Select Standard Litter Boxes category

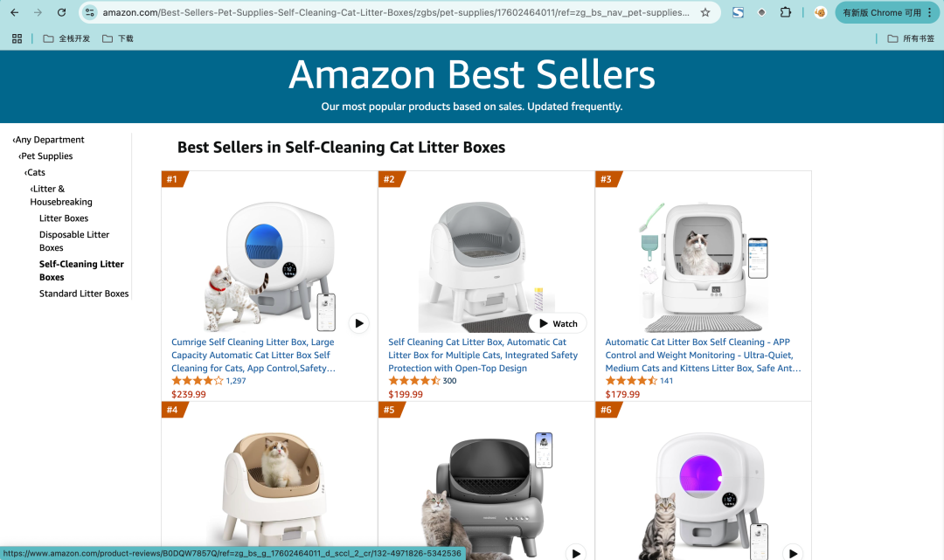pos(84,294)
